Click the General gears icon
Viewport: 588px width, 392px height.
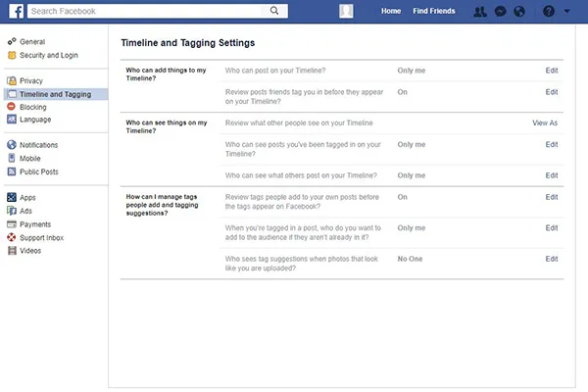coord(12,41)
